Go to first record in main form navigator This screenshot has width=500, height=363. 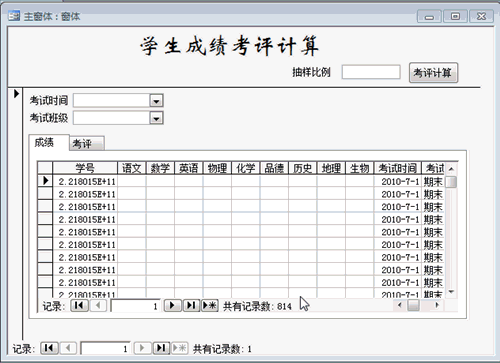pos(49,348)
